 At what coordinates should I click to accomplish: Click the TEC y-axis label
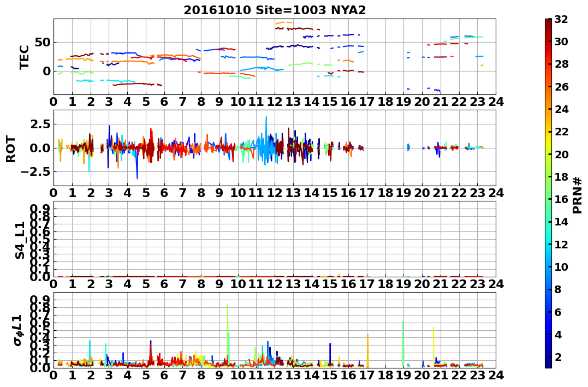(x=24, y=57)
